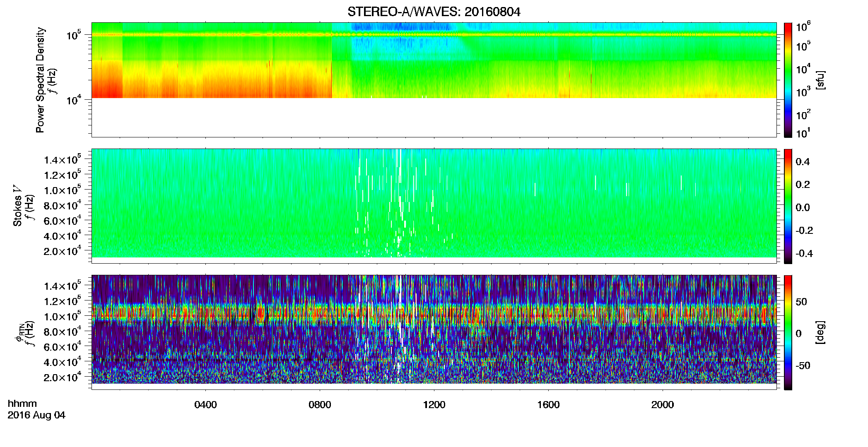Click the Stokes V color bar
Screen dimensions: 868x447
point(788,206)
